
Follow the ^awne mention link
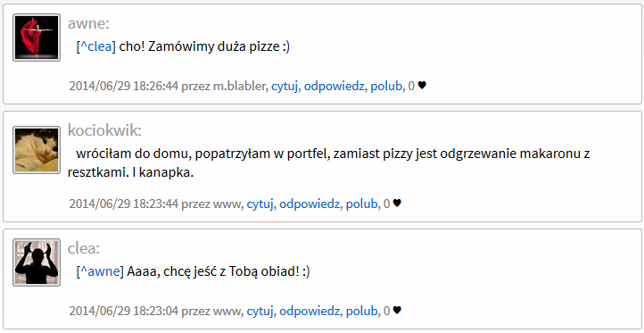(100, 271)
